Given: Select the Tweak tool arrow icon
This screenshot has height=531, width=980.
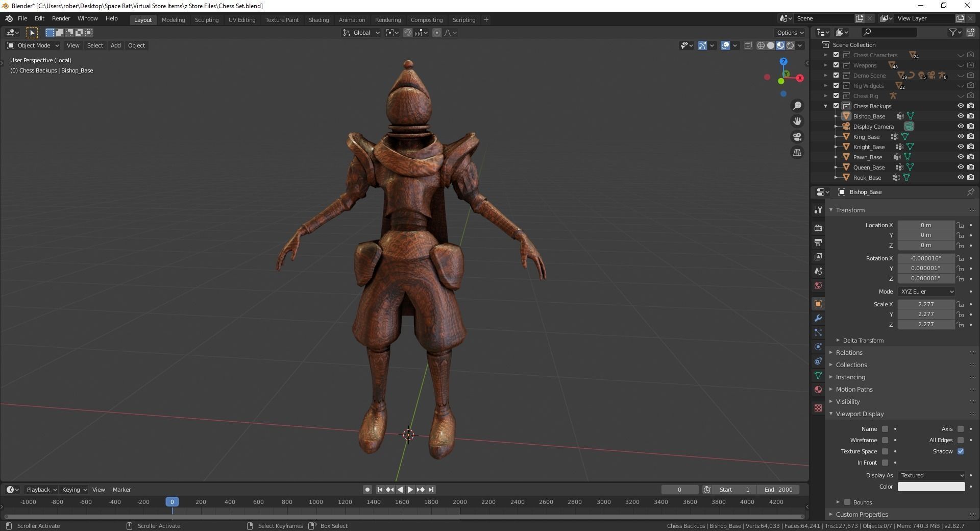Looking at the screenshot, I should [x=32, y=33].
